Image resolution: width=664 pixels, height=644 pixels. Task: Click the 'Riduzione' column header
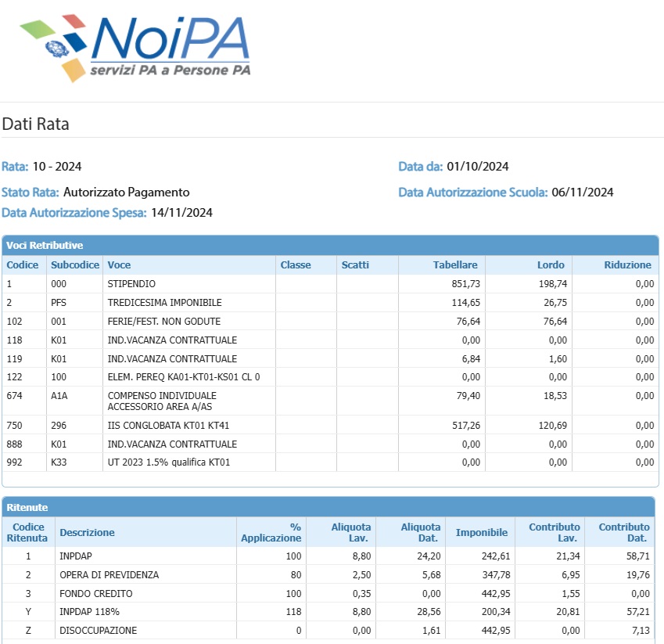click(x=627, y=264)
